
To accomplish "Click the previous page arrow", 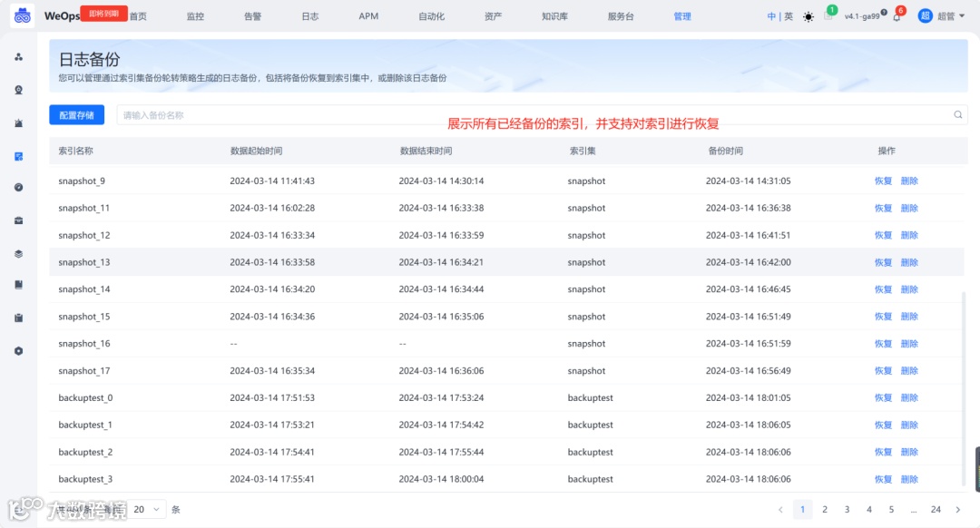I will 780,509.
